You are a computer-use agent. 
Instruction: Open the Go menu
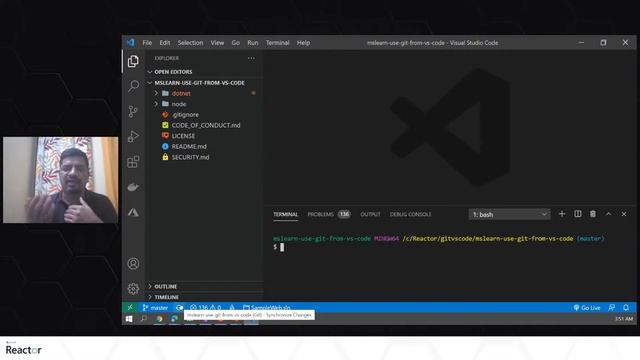(x=236, y=42)
